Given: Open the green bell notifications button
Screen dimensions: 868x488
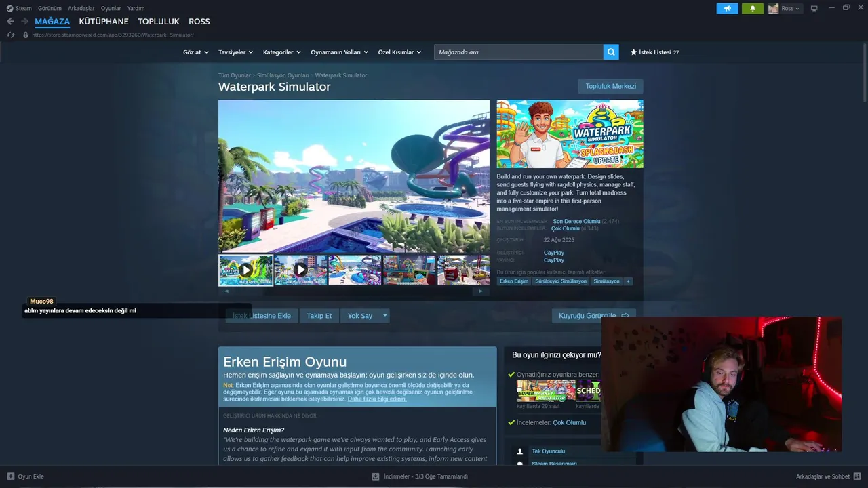Looking at the screenshot, I should pos(752,8).
